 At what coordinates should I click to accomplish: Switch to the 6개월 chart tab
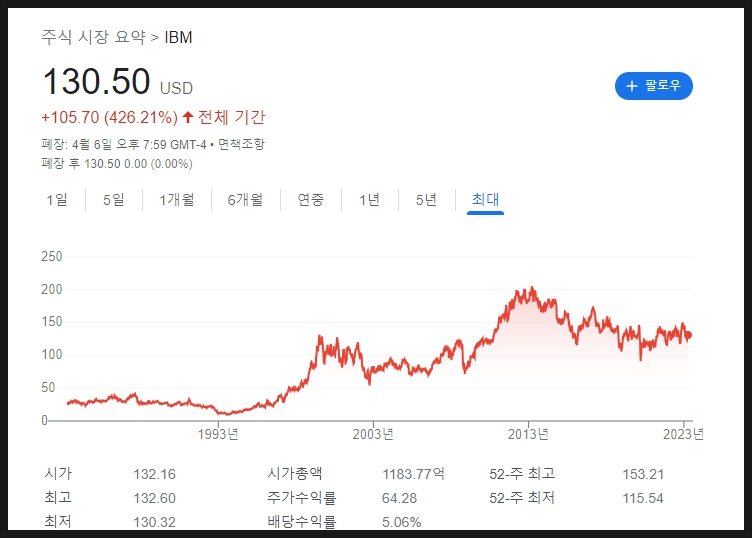245,199
